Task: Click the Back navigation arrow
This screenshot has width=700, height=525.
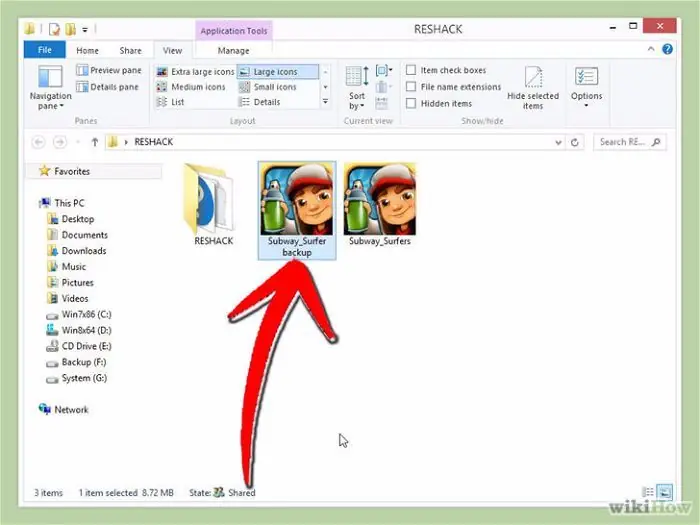Action: 39,142
